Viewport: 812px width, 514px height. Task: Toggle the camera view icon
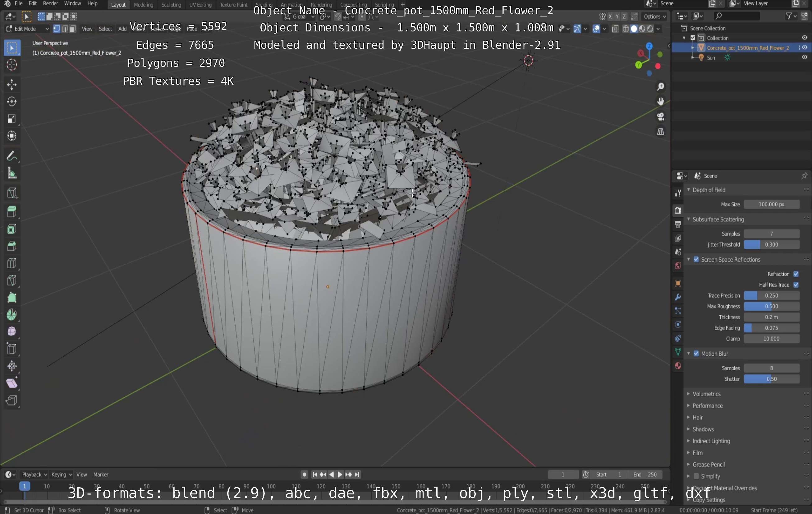pyautogui.click(x=660, y=116)
